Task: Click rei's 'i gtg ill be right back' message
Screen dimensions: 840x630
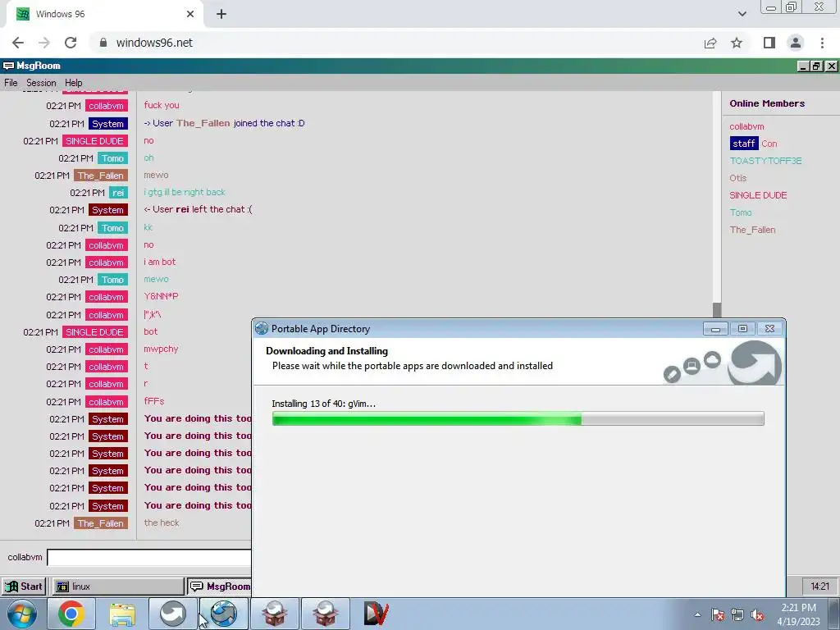Action: pyautogui.click(x=185, y=192)
